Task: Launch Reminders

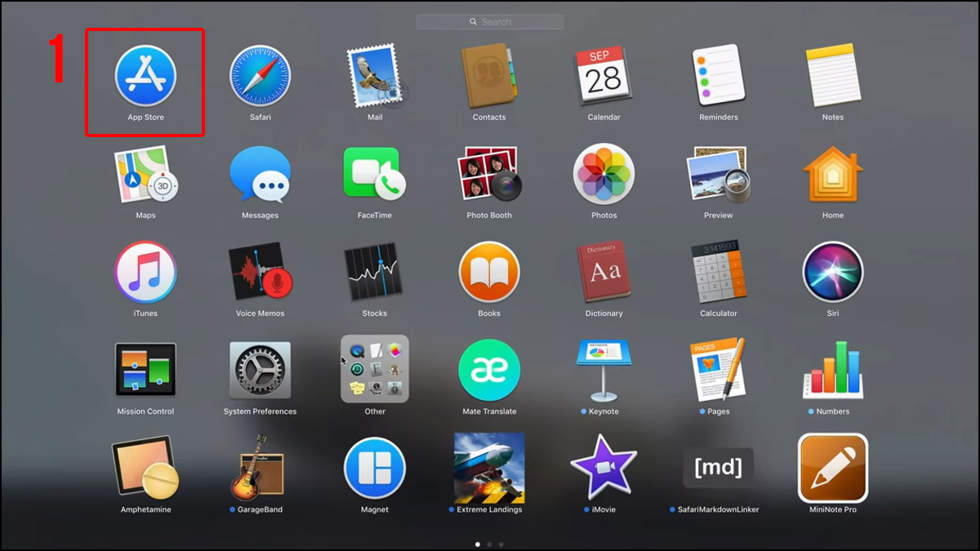Action: click(x=719, y=76)
